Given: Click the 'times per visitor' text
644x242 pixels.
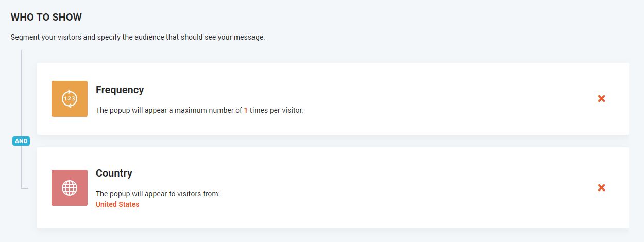Looking at the screenshot, I should click(277, 110).
